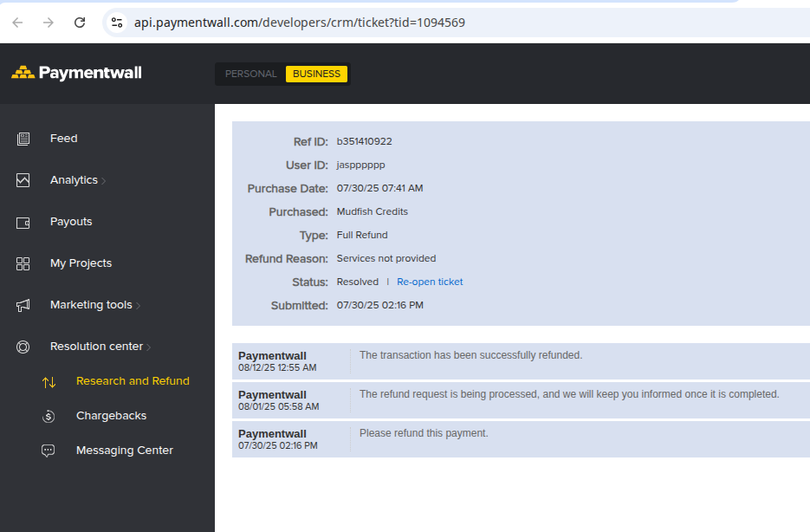
Task: Click the Feed newspaper icon
Action: pyautogui.click(x=23, y=139)
